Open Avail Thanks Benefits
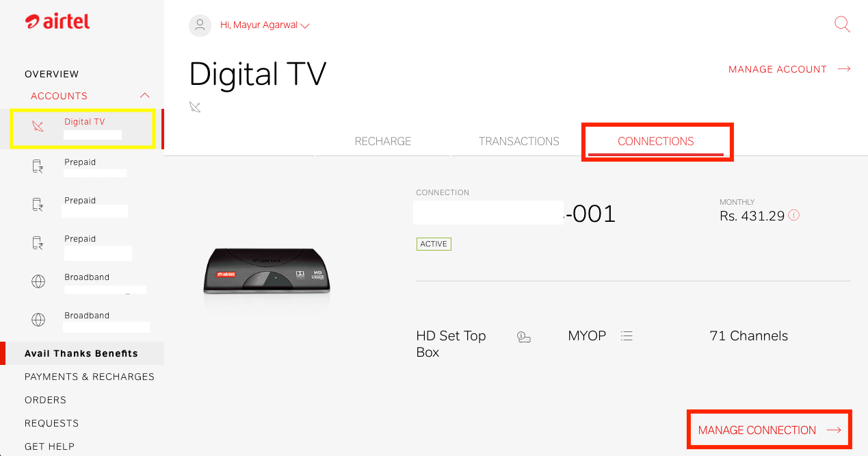This screenshot has width=868, height=456. coord(82,353)
